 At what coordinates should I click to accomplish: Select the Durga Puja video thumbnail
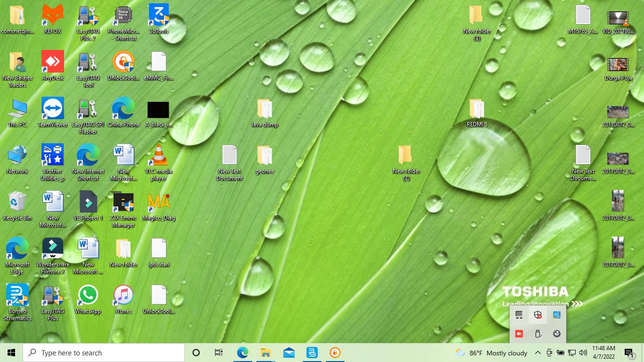618,65
